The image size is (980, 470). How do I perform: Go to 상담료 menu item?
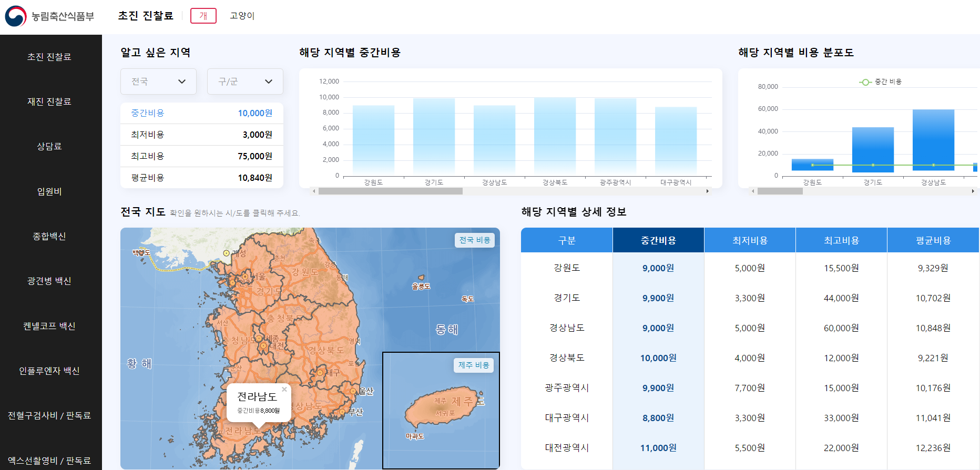coord(49,146)
